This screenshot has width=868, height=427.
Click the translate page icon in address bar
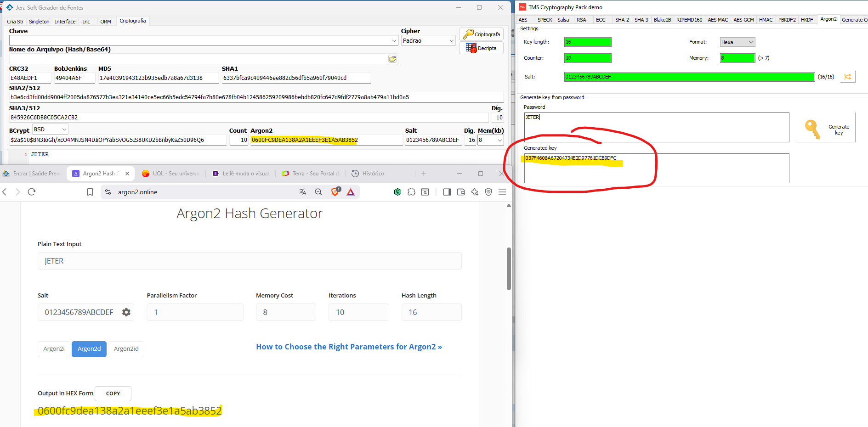(x=302, y=192)
